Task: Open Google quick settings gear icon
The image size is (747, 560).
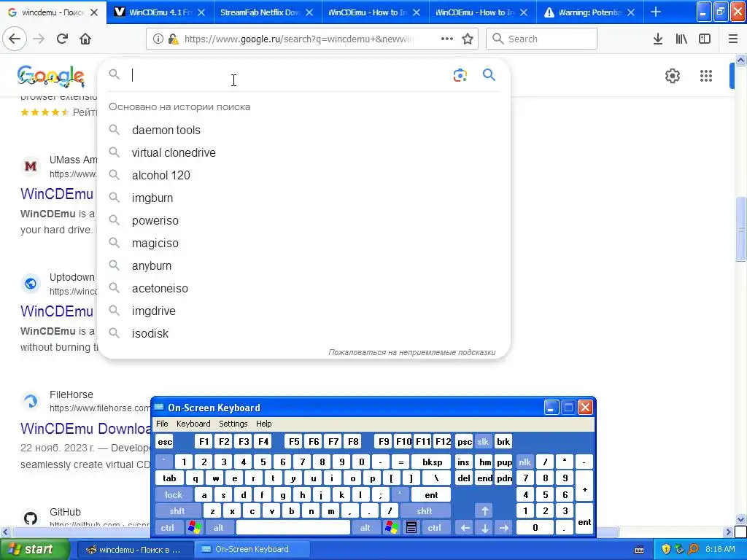Action: point(672,76)
